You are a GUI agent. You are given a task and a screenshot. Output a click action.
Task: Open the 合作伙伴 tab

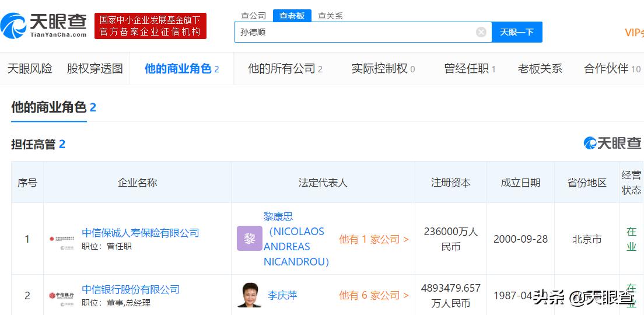pyautogui.click(x=612, y=69)
